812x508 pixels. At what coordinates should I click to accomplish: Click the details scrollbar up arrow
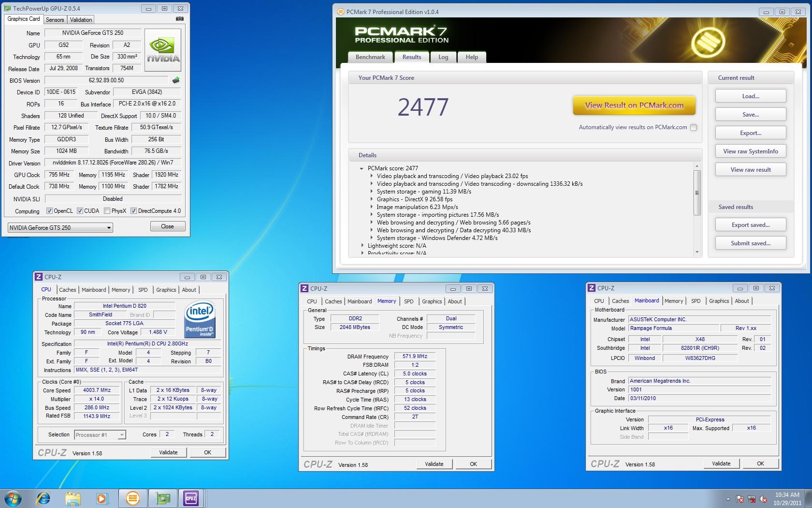[697, 166]
